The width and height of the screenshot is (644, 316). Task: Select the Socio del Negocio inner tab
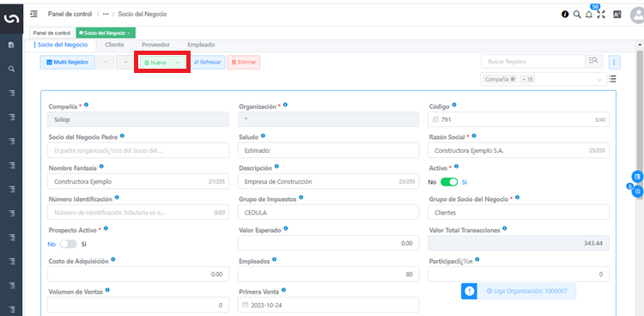click(62, 45)
